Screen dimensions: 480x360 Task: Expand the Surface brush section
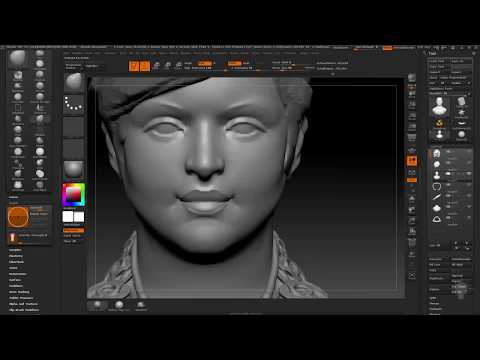pos(15,280)
